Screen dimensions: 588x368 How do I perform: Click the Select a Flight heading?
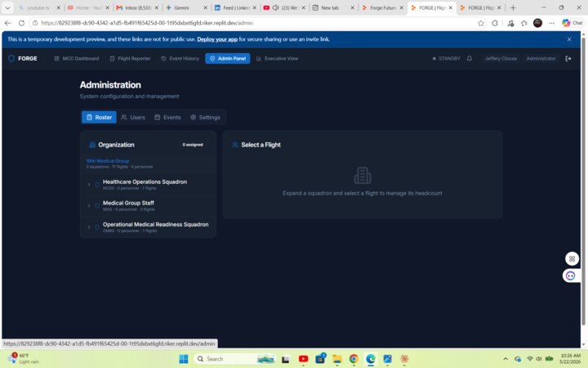[261, 145]
